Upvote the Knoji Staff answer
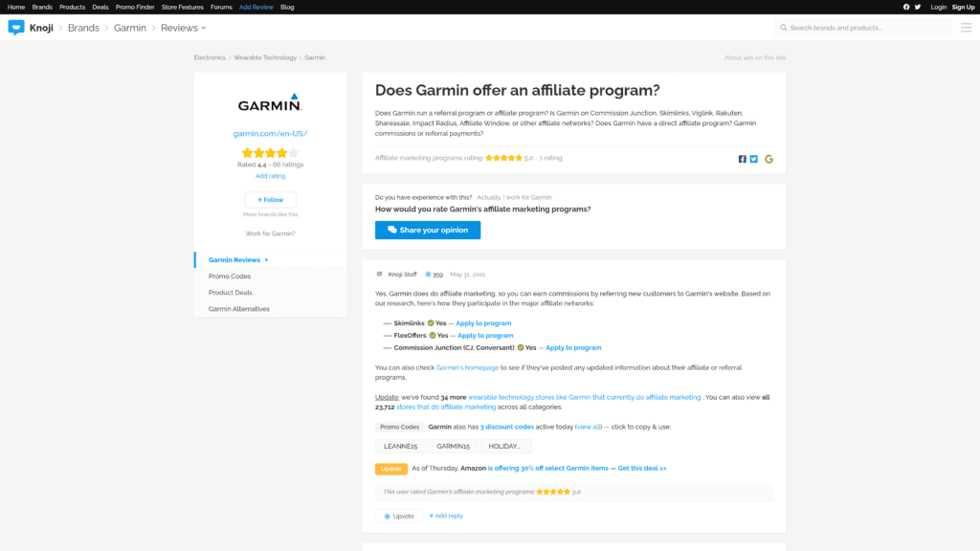Screen dimensions: 980x551 399,516
